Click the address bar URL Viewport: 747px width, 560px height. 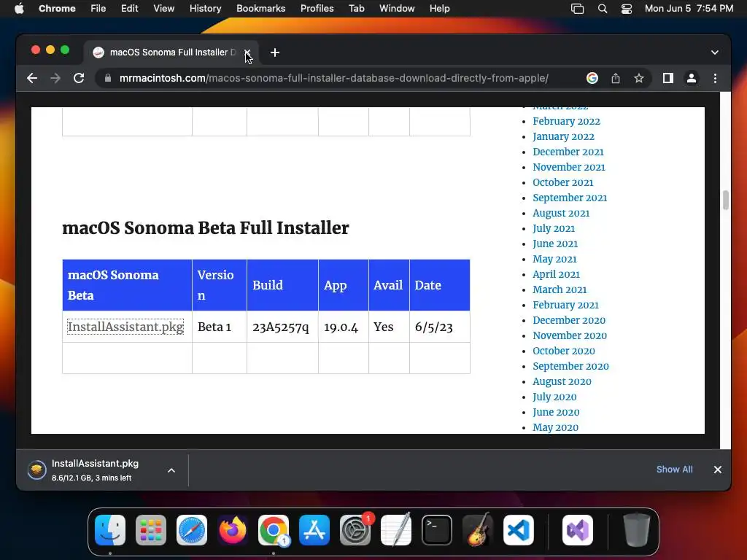click(x=333, y=78)
